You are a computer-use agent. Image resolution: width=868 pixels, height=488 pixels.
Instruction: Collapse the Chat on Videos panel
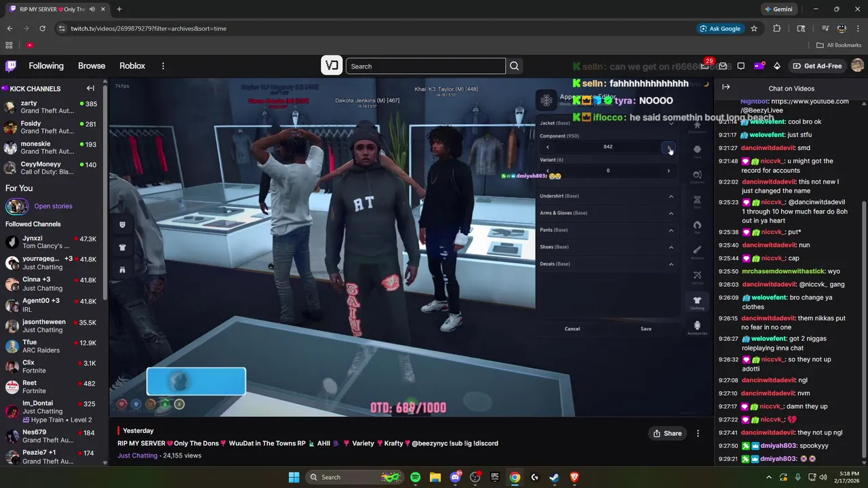click(x=726, y=87)
